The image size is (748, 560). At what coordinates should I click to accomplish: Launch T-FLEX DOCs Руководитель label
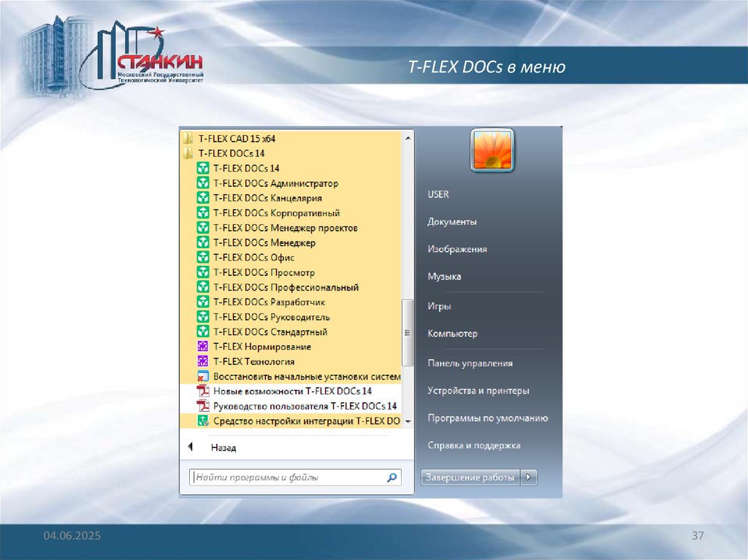point(271,317)
